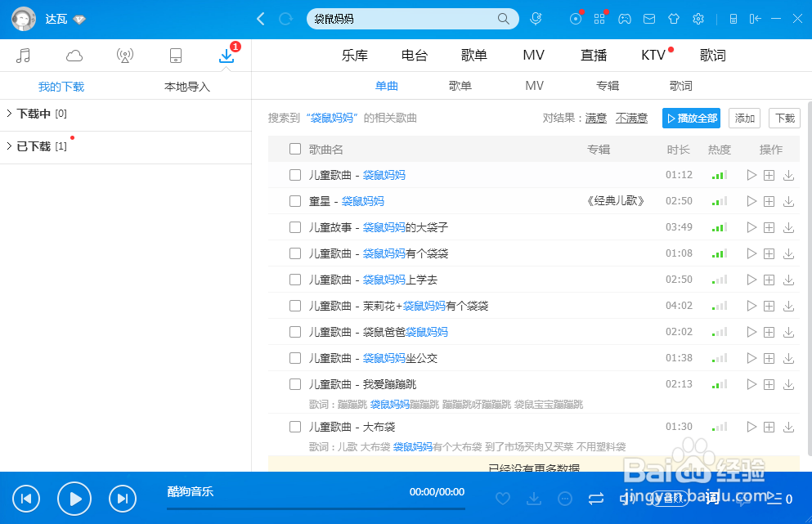812x524 pixels.
Task: Open the downloads panel icon with badge
Action: point(226,56)
